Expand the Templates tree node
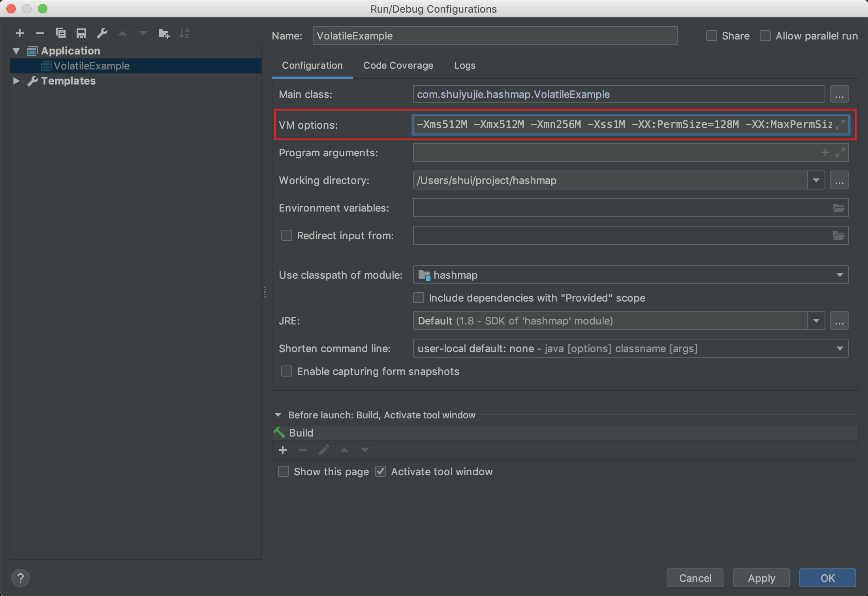The width and height of the screenshot is (868, 596). coord(16,81)
